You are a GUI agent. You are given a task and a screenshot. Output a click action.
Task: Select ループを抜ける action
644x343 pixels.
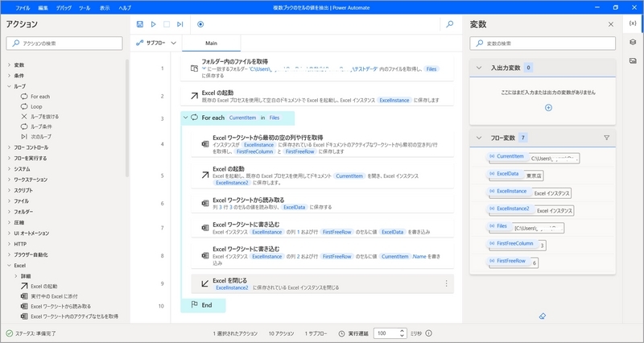coord(39,116)
